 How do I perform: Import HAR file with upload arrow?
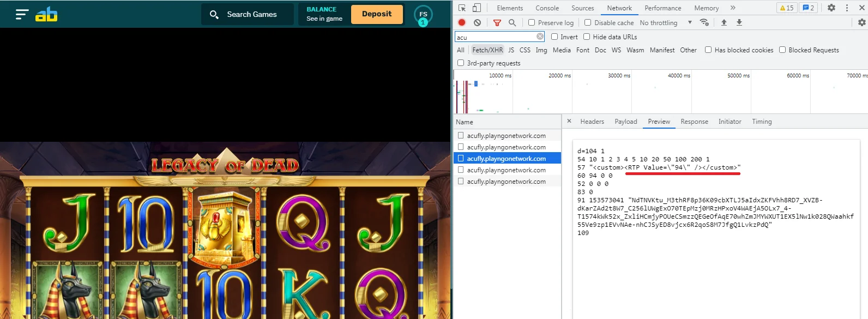click(724, 22)
